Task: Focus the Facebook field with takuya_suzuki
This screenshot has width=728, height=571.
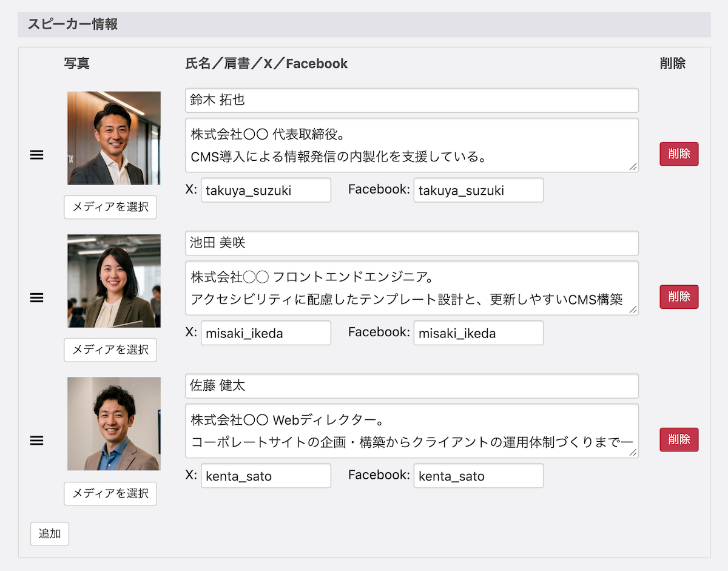Action: [x=479, y=190]
